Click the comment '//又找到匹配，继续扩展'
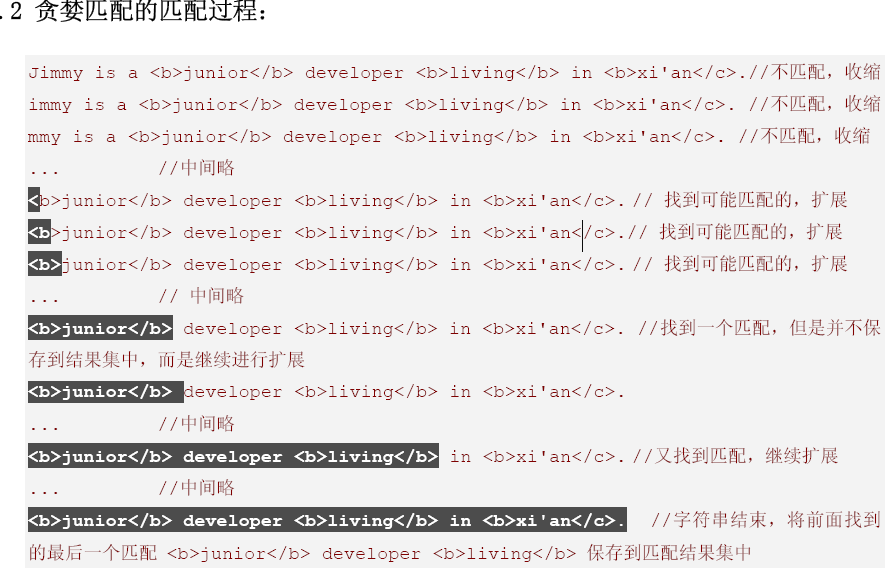The image size is (888, 576). (735, 456)
